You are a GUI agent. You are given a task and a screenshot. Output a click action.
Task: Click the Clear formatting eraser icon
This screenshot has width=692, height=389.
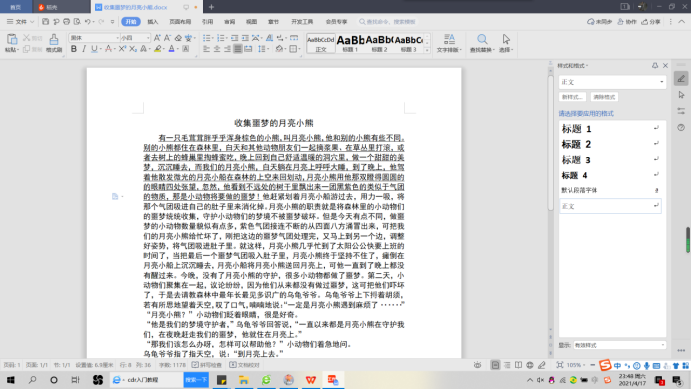point(178,38)
